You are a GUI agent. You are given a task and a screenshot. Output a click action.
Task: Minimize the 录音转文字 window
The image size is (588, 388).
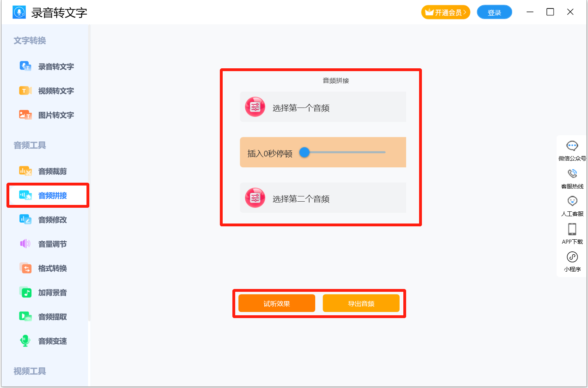[530, 12]
